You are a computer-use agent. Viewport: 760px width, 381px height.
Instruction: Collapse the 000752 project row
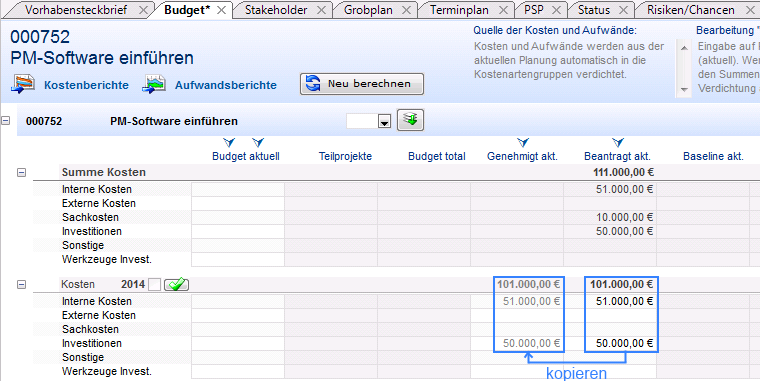[6, 120]
